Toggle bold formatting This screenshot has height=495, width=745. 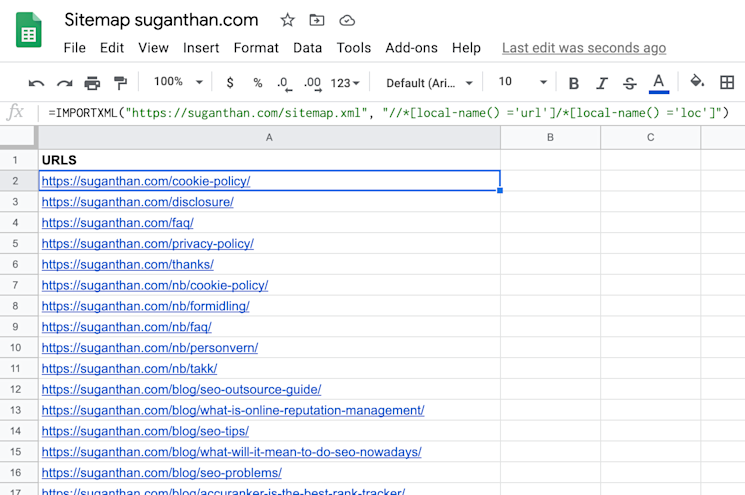click(x=573, y=84)
